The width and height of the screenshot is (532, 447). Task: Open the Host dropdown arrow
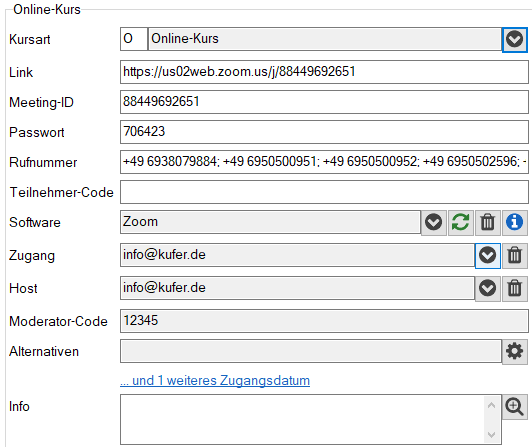click(488, 288)
